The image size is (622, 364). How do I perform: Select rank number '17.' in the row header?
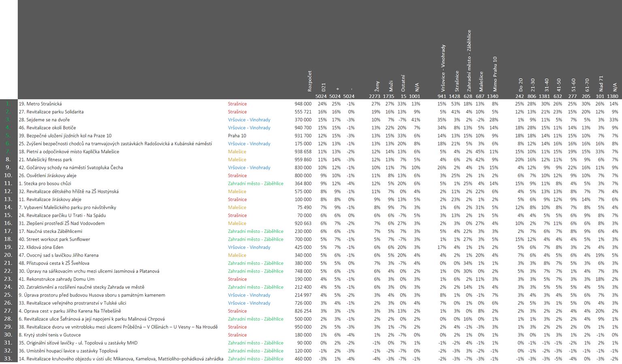[x=8, y=231]
